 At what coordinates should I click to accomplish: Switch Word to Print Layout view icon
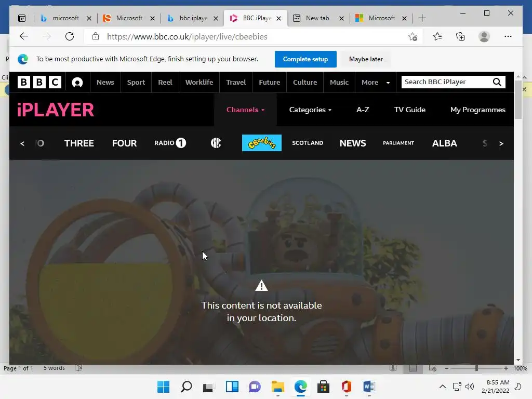(x=413, y=368)
